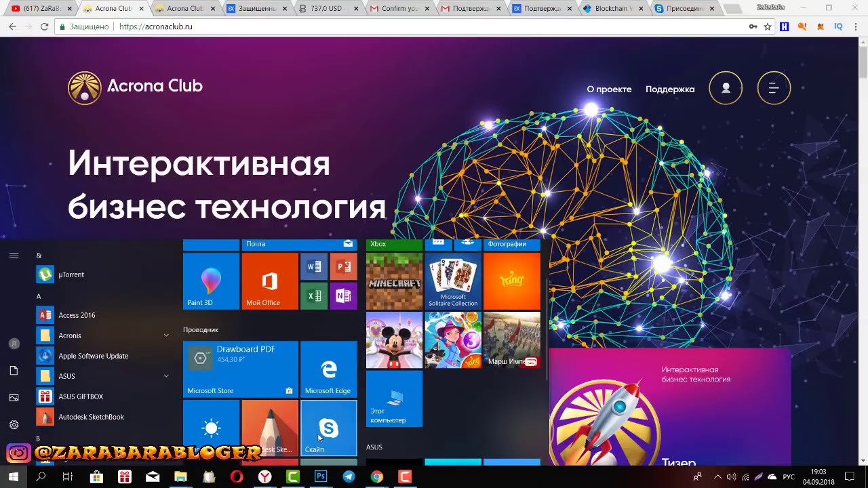Reload the page in Chrome
Screen dimensions: 868x488
(44, 26)
